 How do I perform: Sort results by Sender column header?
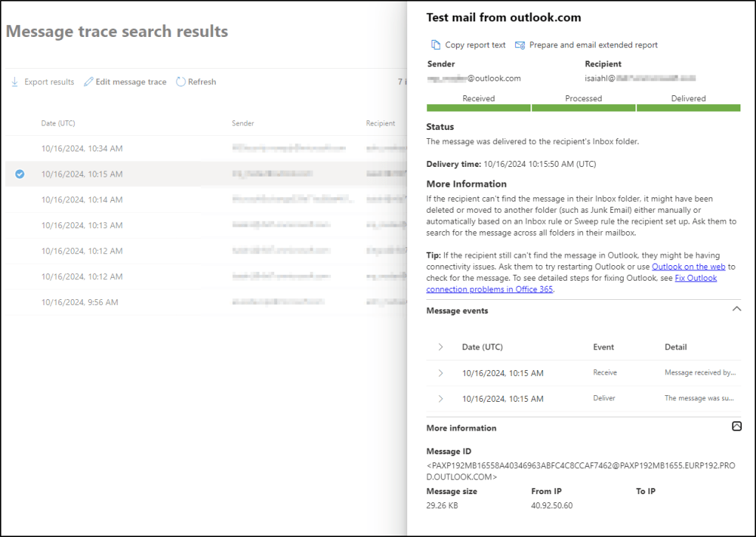(242, 123)
